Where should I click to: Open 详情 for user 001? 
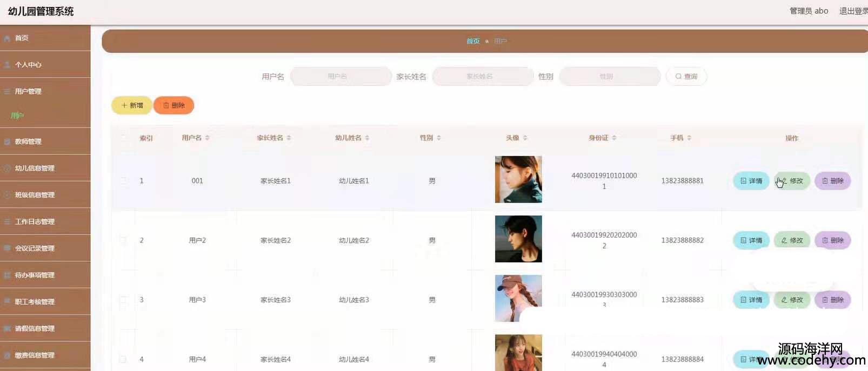(751, 181)
